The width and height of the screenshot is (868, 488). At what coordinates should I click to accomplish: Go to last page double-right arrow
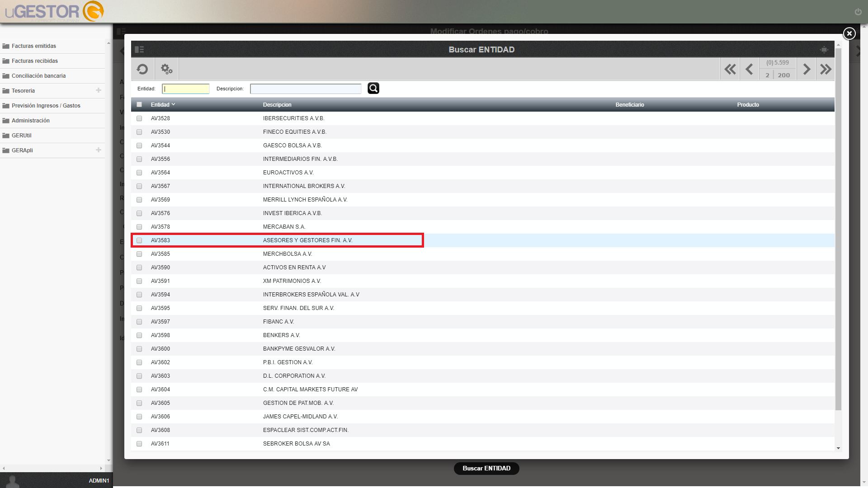click(826, 69)
